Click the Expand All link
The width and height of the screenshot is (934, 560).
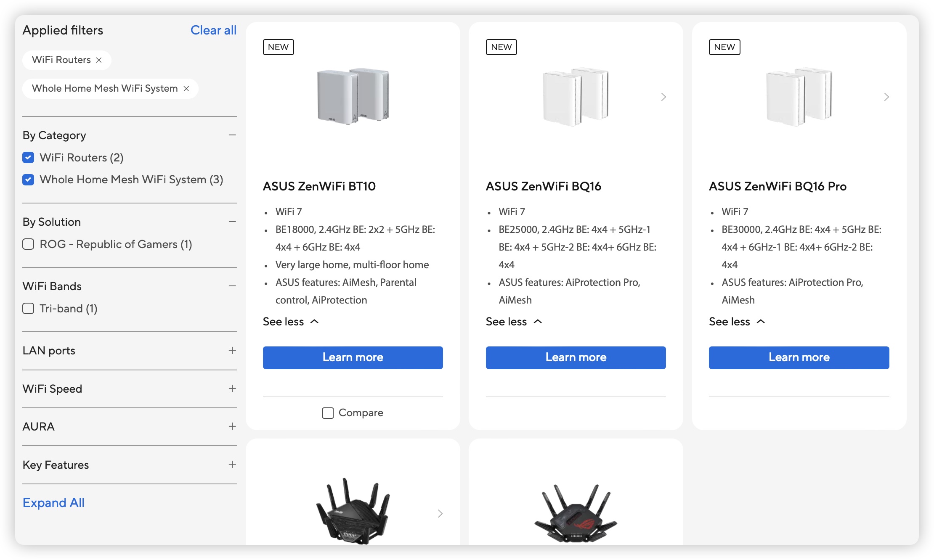(x=53, y=503)
